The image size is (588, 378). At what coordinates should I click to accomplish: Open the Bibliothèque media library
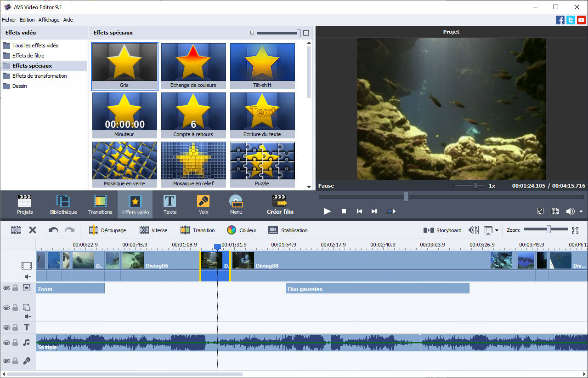click(63, 205)
